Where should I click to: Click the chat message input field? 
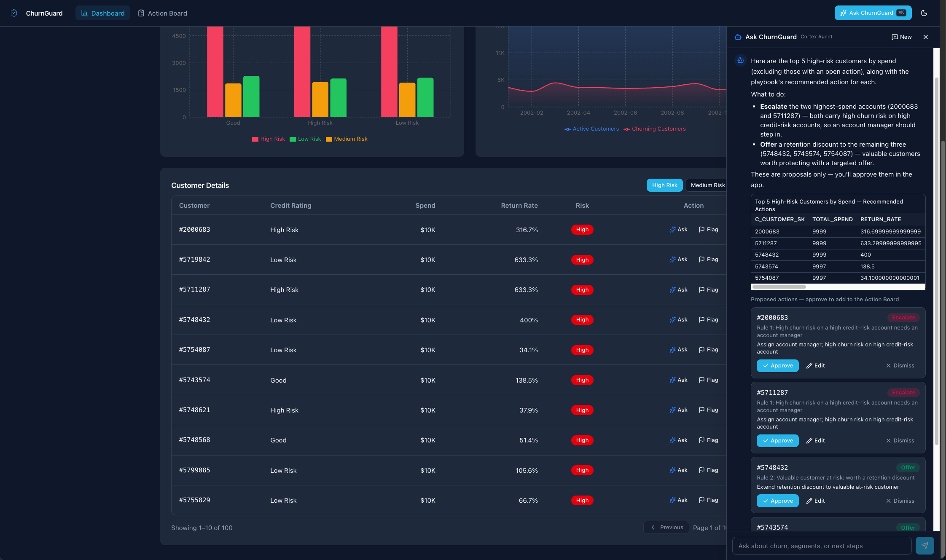pos(822,546)
